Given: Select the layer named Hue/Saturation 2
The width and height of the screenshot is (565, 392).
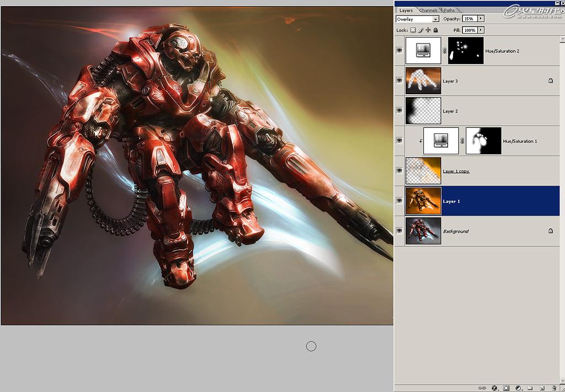Looking at the screenshot, I should 502,51.
